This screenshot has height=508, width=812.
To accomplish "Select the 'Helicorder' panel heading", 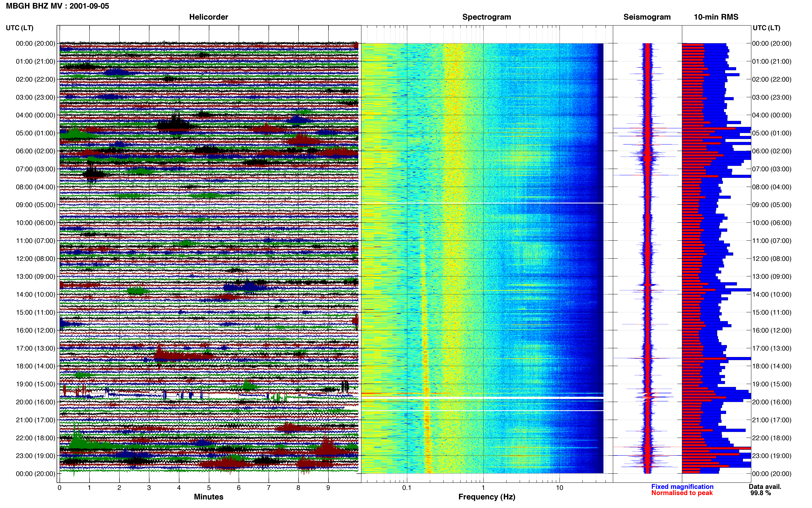I will tap(209, 17).
